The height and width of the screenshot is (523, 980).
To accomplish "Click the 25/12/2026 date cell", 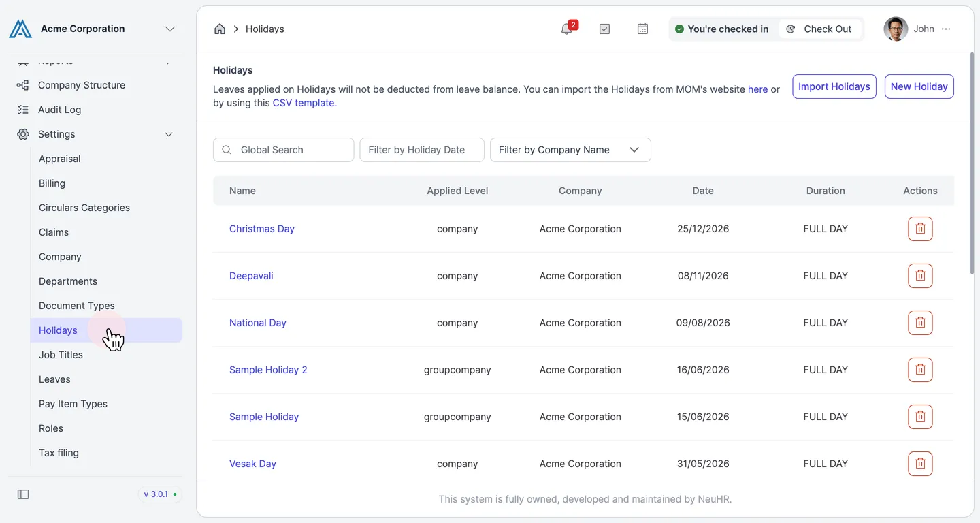I will tap(703, 229).
